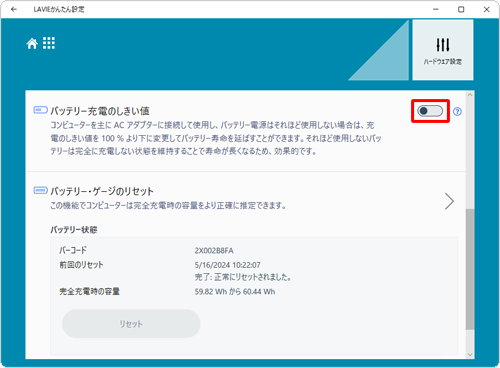Select the capacity text 59.82 Wh から 60.44 Wh
The height and width of the screenshot is (368, 500).
click(x=235, y=292)
